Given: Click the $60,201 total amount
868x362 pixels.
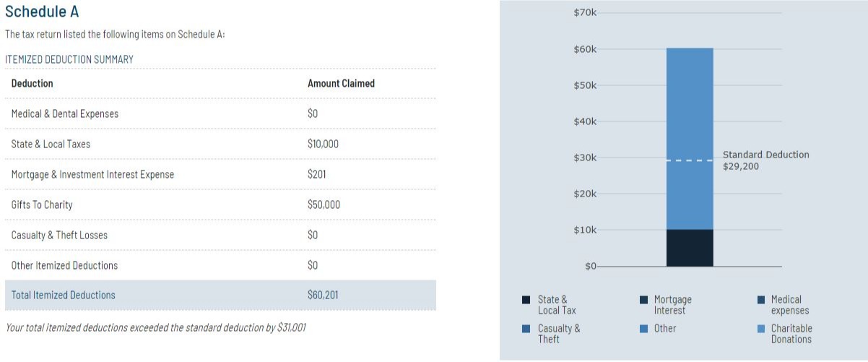Looking at the screenshot, I should click(x=323, y=295).
